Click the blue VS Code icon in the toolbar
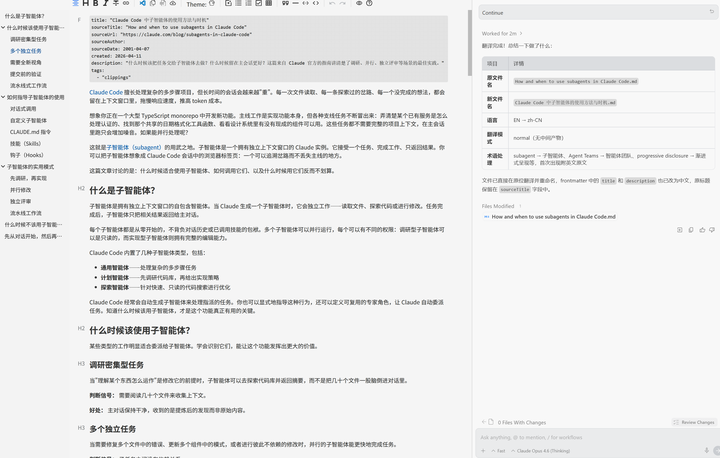720x458 pixels. [142, 3]
